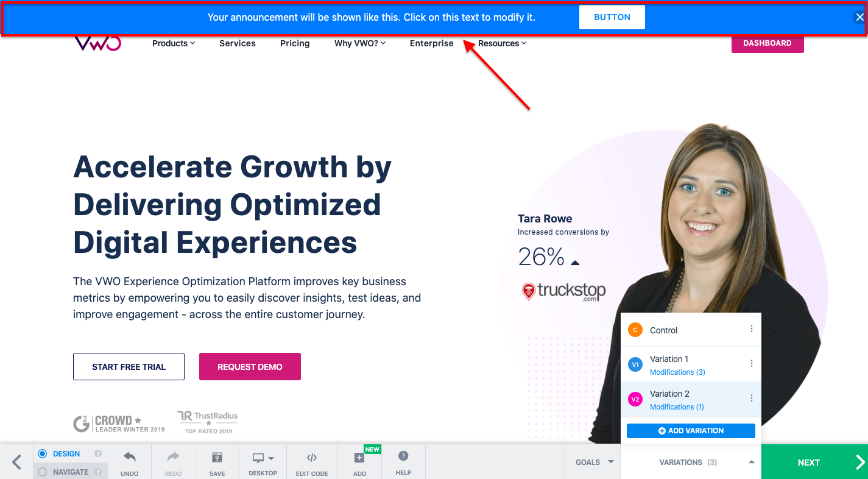Click the help icon next to Navigate
The height and width of the screenshot is (479, 868).
click(98, 472)
